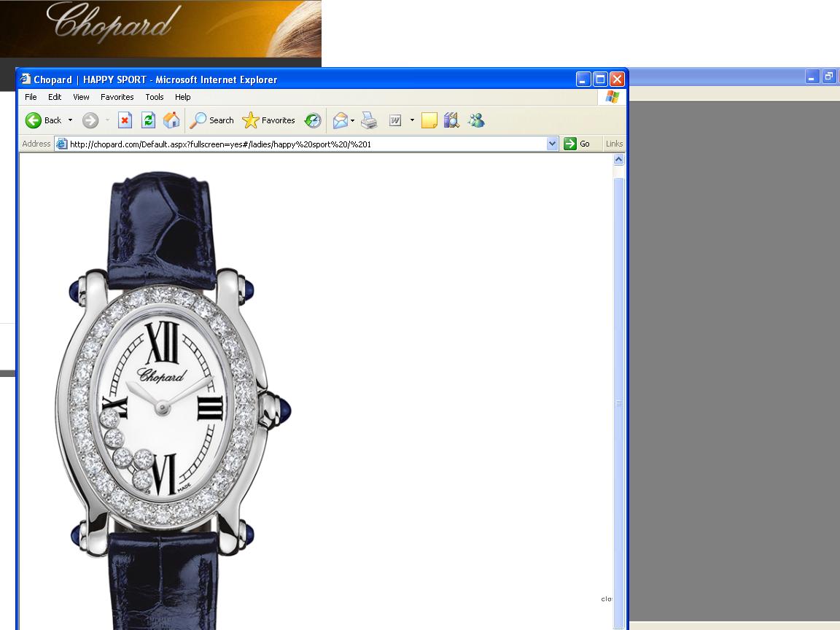Open the Research books icon

pos(451,120)
